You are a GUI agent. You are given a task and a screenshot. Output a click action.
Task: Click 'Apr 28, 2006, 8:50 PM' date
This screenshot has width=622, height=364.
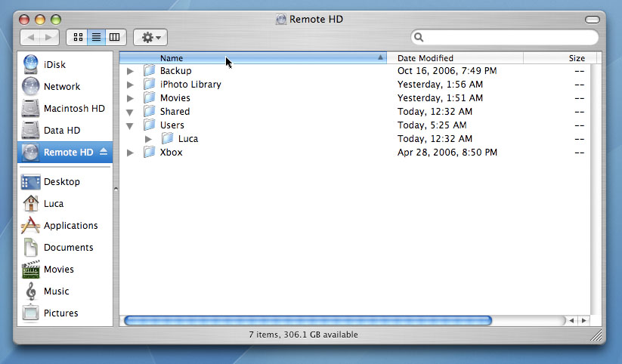(447, 153)
